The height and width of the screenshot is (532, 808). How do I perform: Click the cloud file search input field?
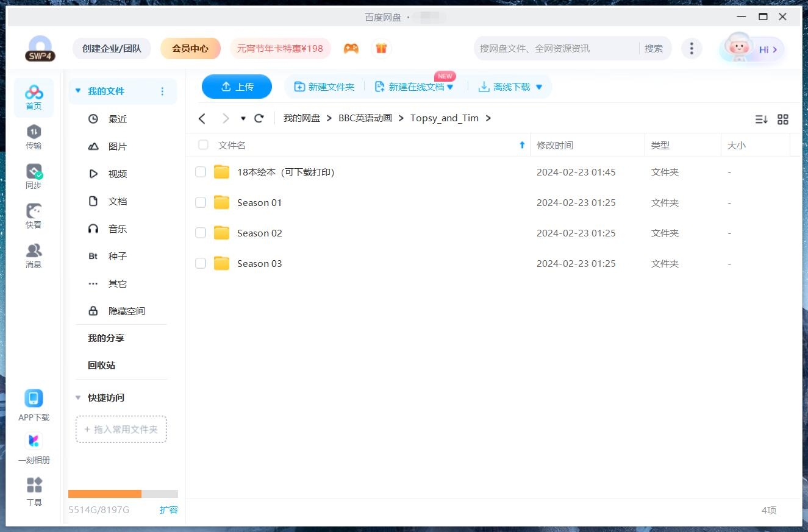[555, 48]
